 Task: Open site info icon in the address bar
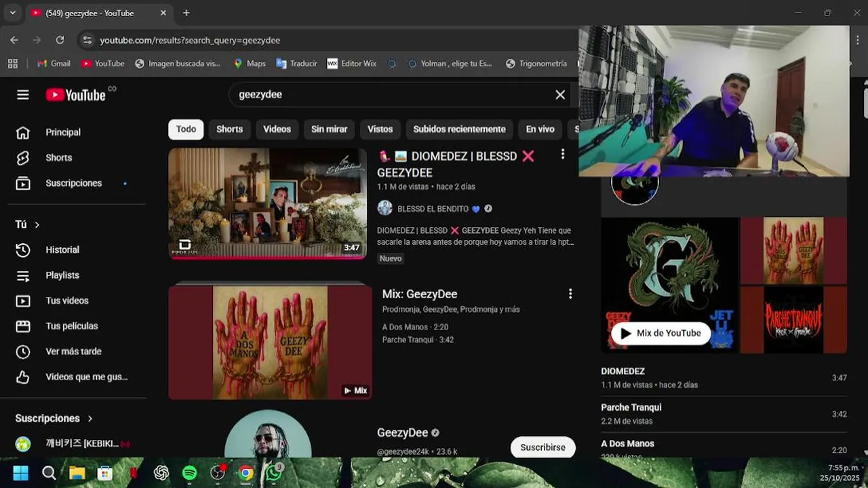[x=87, y=40]
